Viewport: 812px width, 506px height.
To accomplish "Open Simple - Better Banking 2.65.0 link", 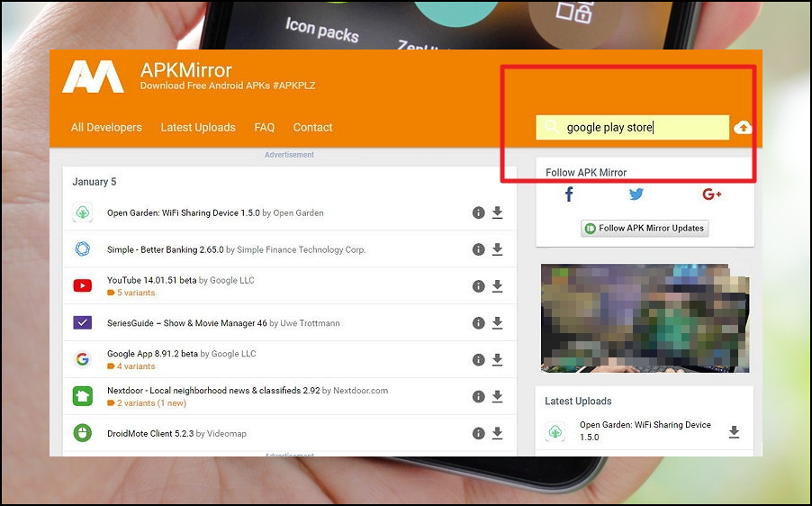I will click(166, 249).
